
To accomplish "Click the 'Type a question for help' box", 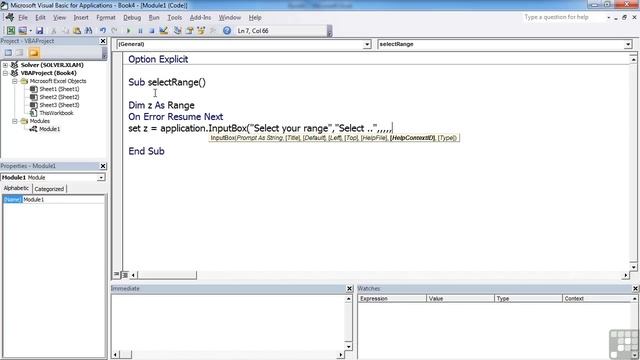I will pyautogui.click(x=563, y=17).
